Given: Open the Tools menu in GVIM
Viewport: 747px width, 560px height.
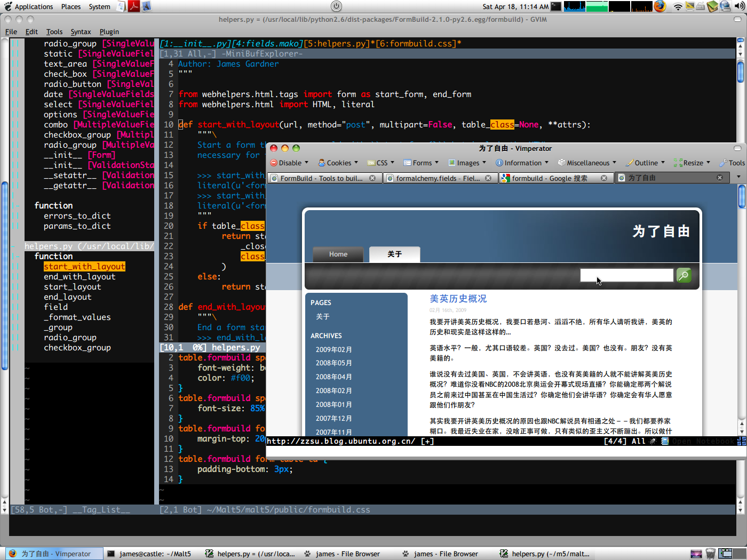Looking at the screenshot, I should click(54, 31).
